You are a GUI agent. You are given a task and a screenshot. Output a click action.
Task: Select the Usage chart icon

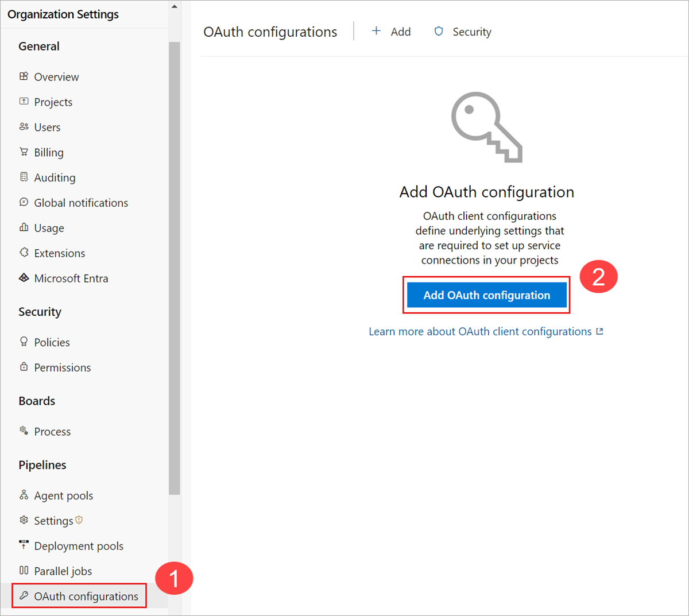24,227
